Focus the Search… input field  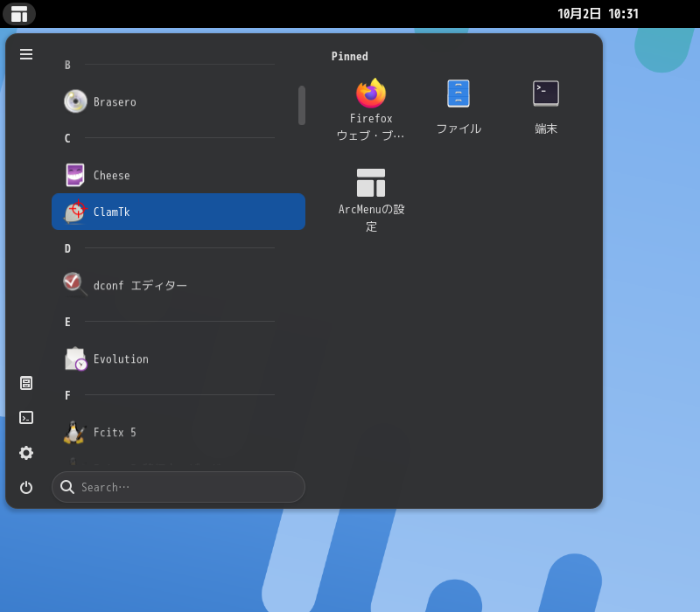[178, 487]
